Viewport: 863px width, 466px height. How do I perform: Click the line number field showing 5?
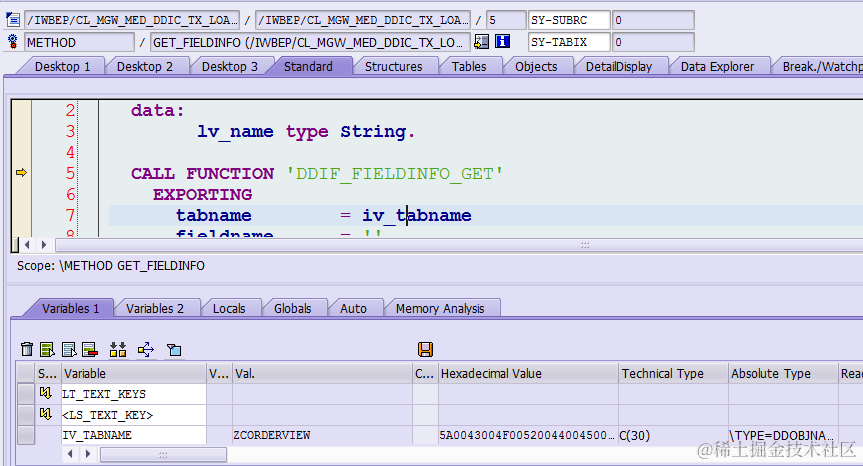coord(506,20)
